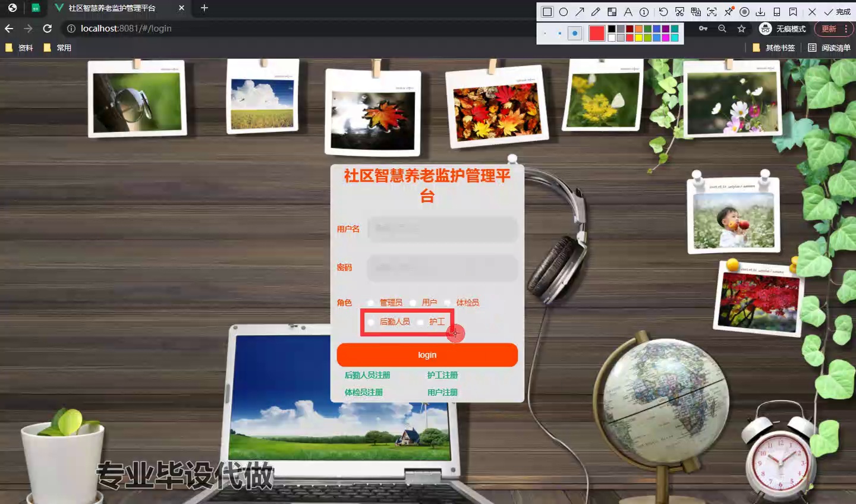Viewport: 856px width, 504px height.
Task: Open the 用户注册 link
Action: (442, 392)
